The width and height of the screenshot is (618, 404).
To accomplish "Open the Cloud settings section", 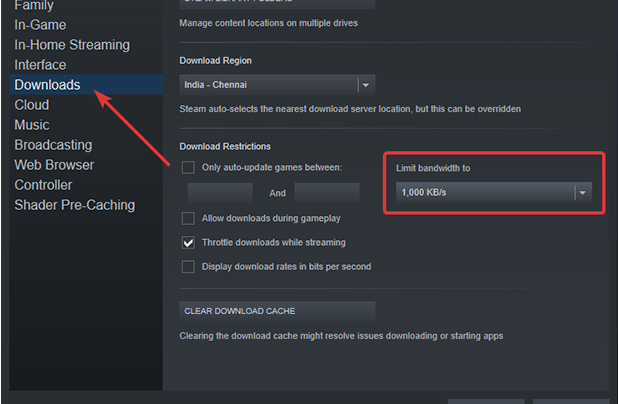I will [x=32, y=105].
